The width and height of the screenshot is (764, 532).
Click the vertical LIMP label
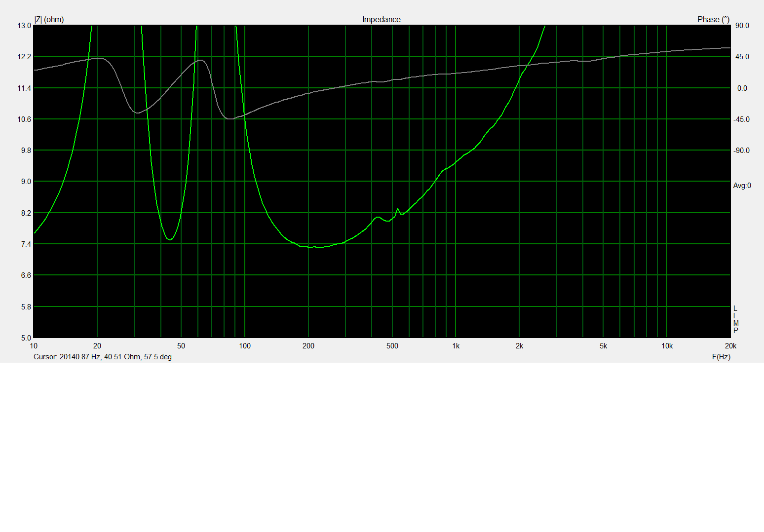coord(735,319)
